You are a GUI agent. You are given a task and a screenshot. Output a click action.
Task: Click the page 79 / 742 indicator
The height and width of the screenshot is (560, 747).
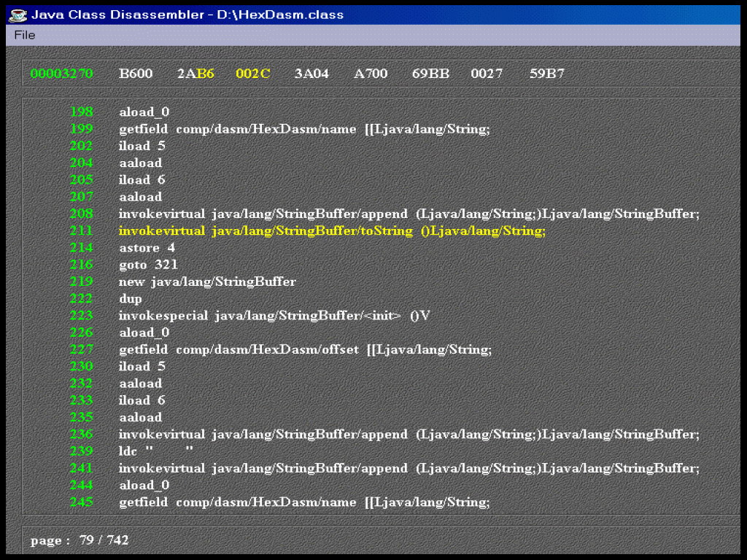click(x=80, y=540)
